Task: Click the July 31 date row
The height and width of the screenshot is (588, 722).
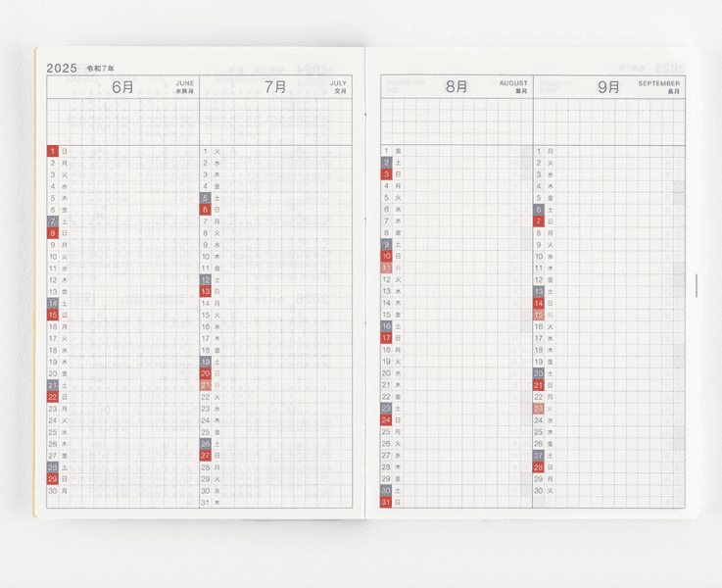Action: [x=275, y=502]
